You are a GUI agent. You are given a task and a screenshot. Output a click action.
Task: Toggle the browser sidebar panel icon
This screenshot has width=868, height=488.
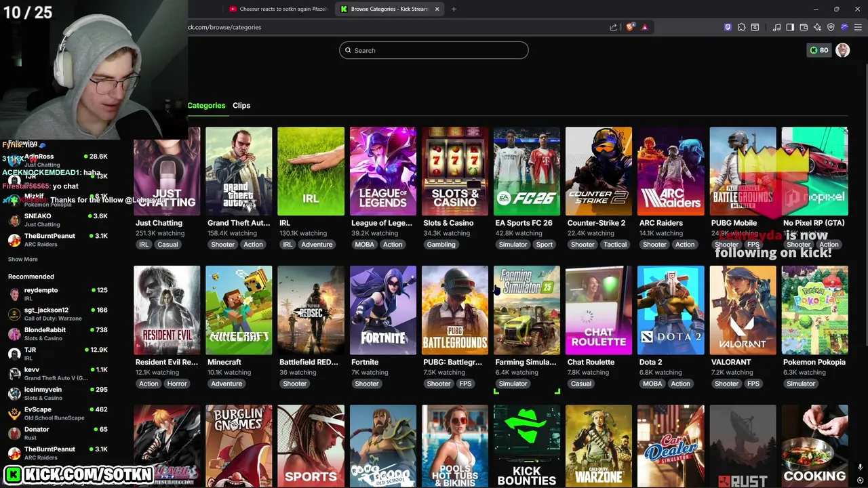790,27
